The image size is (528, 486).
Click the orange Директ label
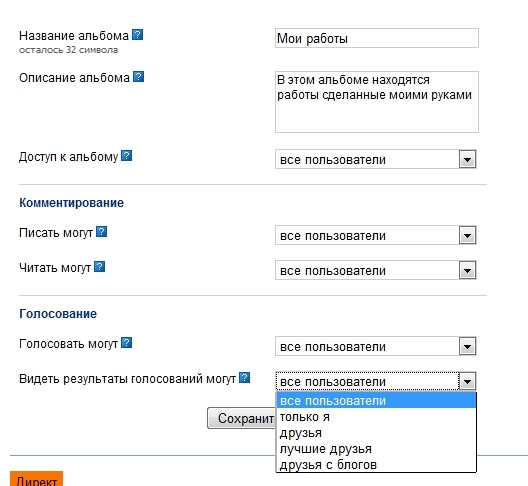[36, 479]
